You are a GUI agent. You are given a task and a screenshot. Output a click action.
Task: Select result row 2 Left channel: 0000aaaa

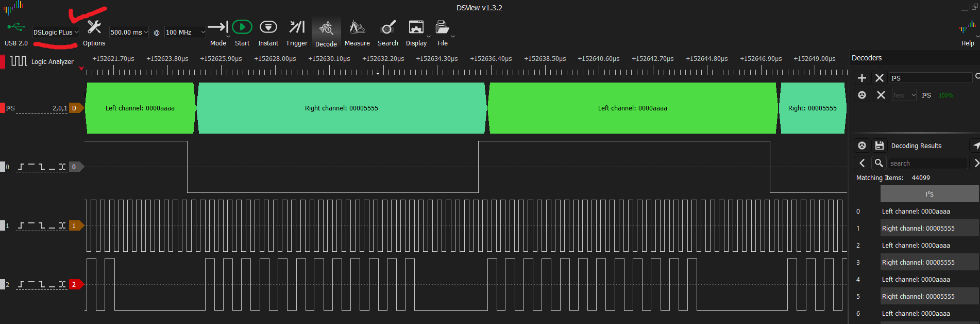930,245
